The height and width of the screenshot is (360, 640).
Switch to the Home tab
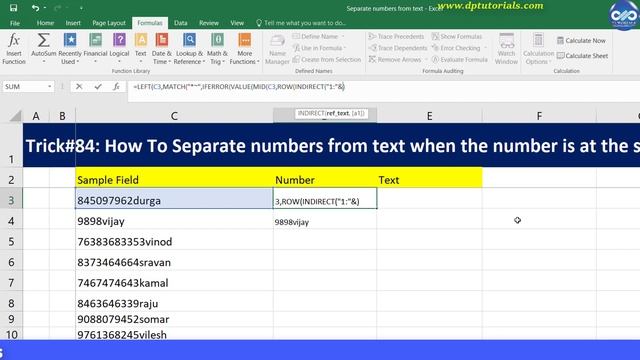pos(45,23)
